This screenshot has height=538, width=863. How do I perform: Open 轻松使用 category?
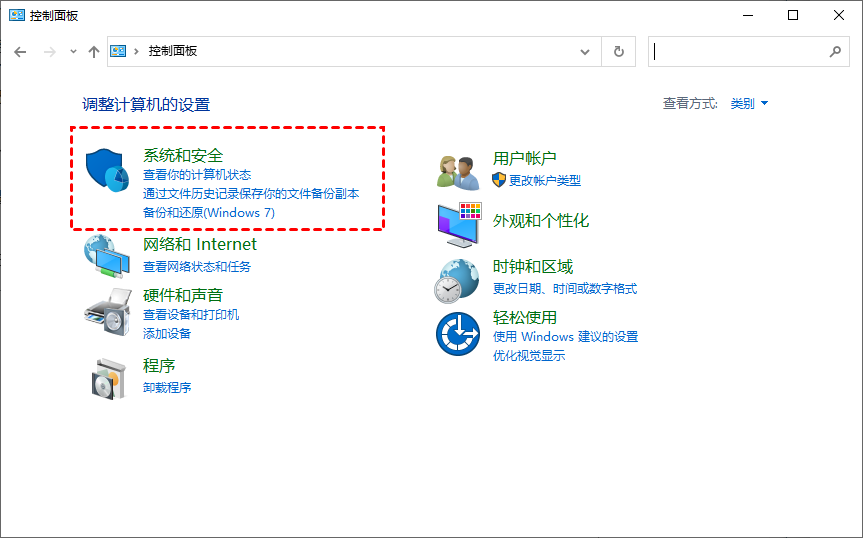pos(525,317)
